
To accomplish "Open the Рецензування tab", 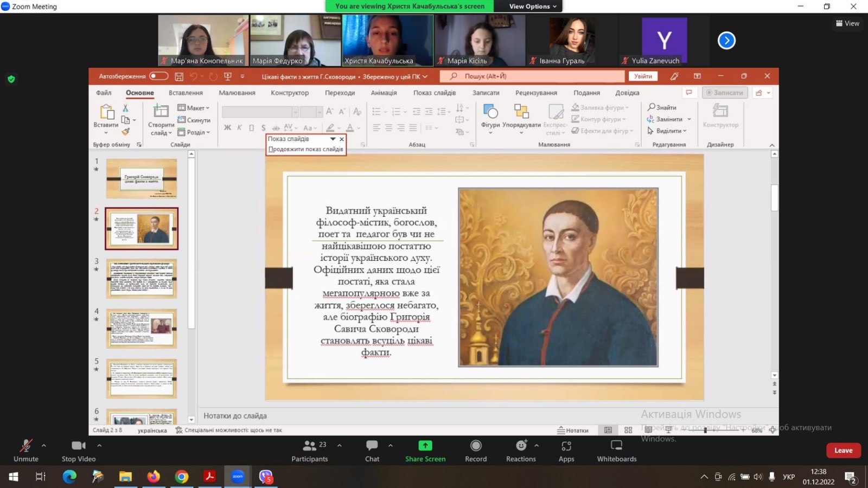I will coord(536,93).
